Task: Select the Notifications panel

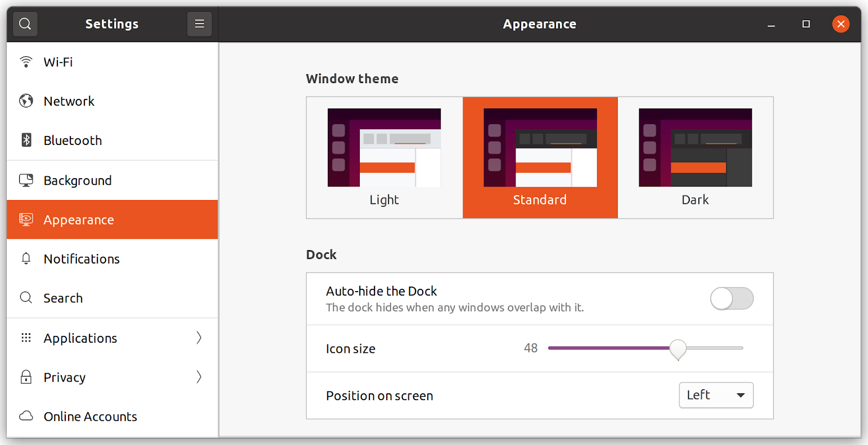Action: [x=112, y=258]
